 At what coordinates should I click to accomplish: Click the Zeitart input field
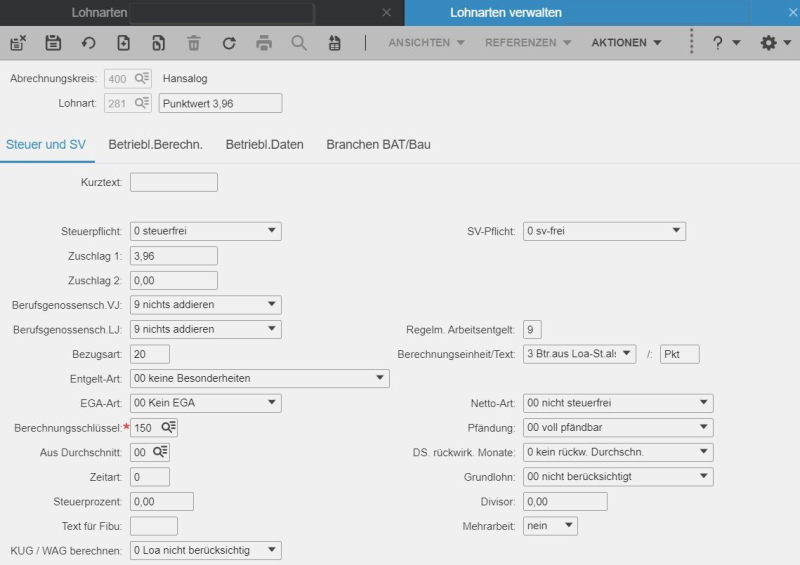pos(149,477)
